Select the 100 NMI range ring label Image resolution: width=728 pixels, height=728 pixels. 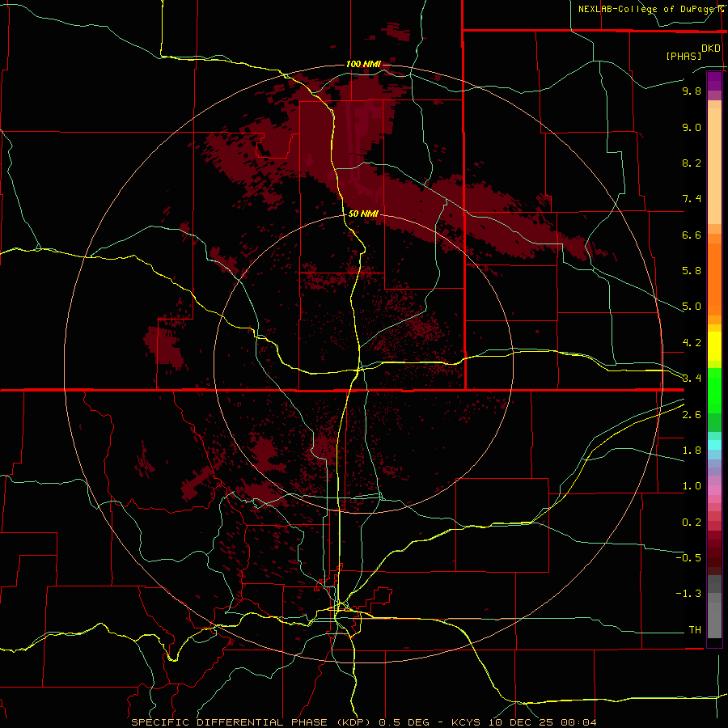pos(363,64)
